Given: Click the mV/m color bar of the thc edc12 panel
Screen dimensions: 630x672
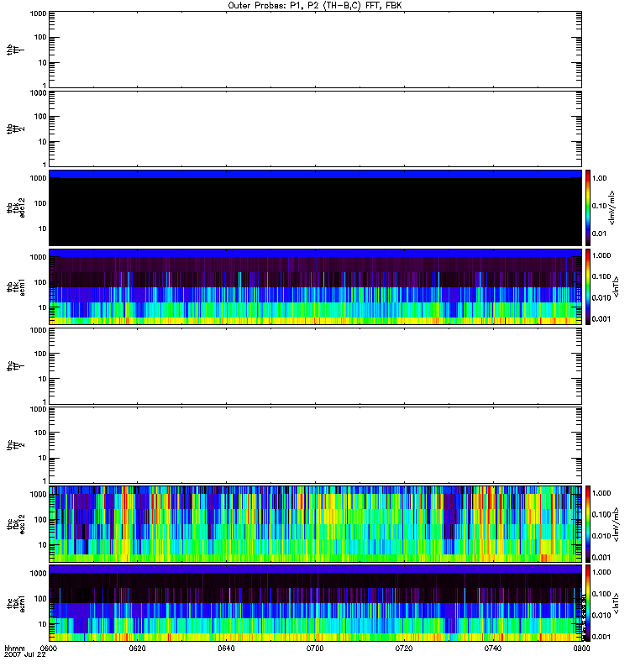Looking at the screenshot, I should click(x=589, y=524).
